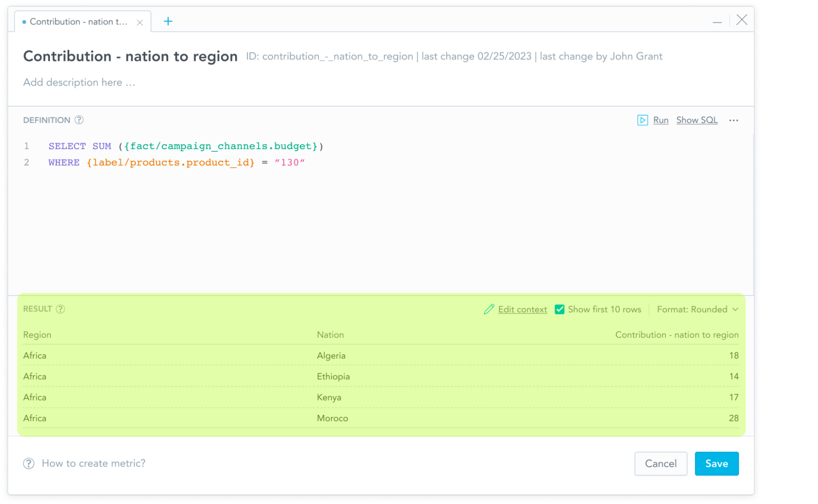
Task: Open the How to create metric link
Action: click(x=93, y=463)
